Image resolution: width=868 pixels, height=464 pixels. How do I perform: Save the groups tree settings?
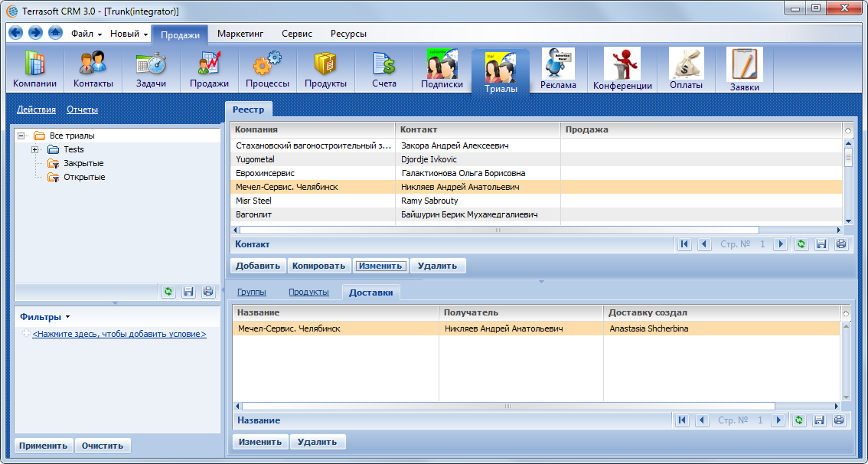188,291
